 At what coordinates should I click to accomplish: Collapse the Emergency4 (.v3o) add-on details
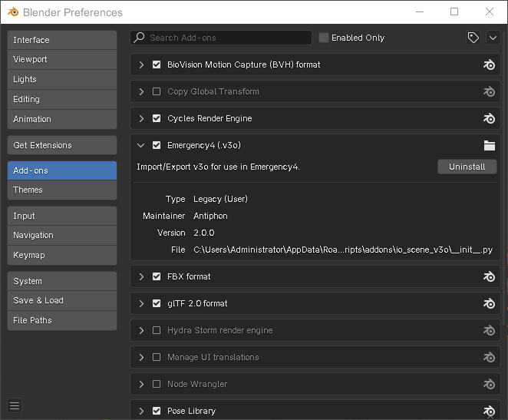click(x=141, y=145)
